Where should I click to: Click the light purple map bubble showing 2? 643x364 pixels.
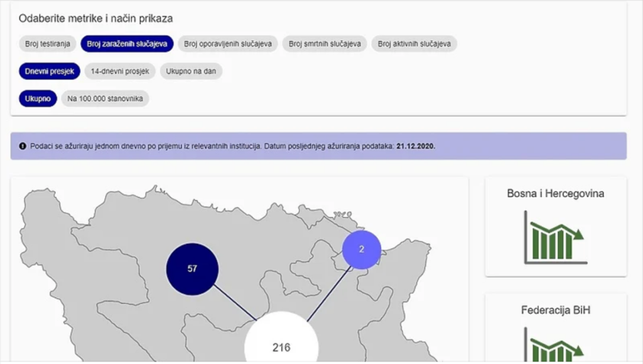(x=362, y=250)
